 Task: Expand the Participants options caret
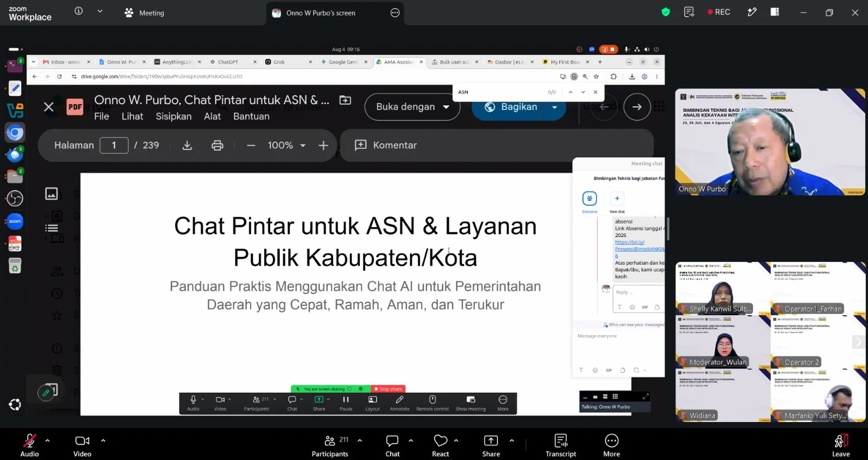tap(360, 440)
